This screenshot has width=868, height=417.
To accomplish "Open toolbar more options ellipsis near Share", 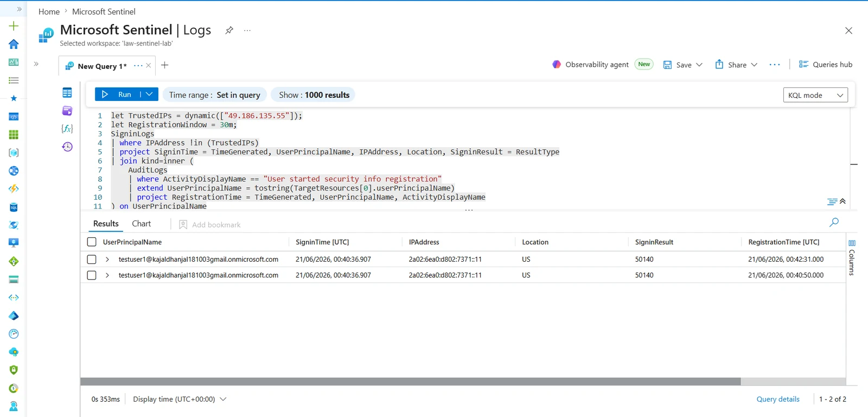I will (775, 65).
